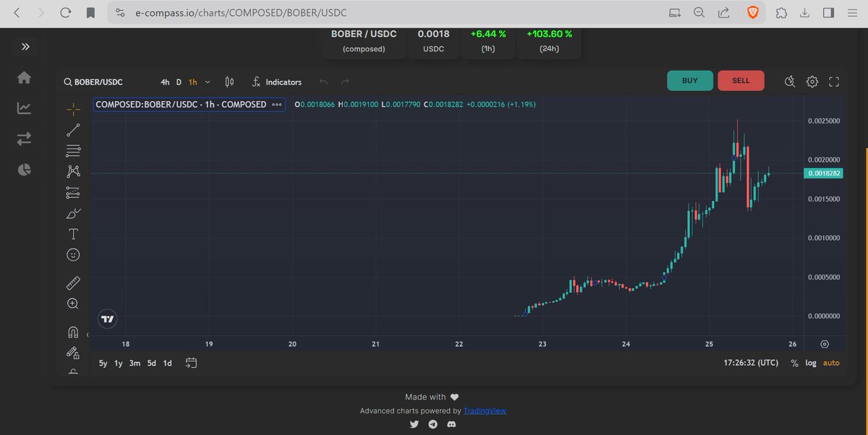868x435 pixels.
Task: Open the text annotation tool
Action: pyautogui.click(x=72, y=233)
